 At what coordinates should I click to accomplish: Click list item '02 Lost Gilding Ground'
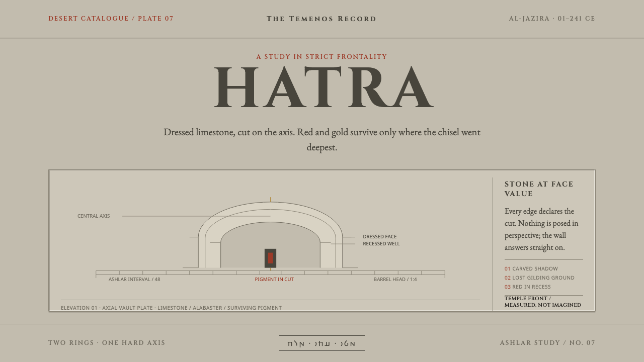[539, 278]
